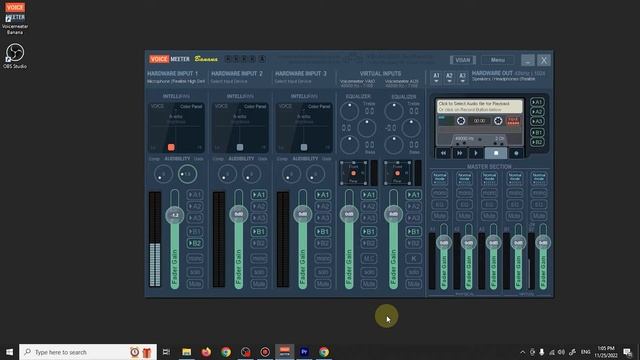This screenshot has width=640, height=360.
Task: Open the A1 hardware output device dropdown
Action: [x=436, y=78]
